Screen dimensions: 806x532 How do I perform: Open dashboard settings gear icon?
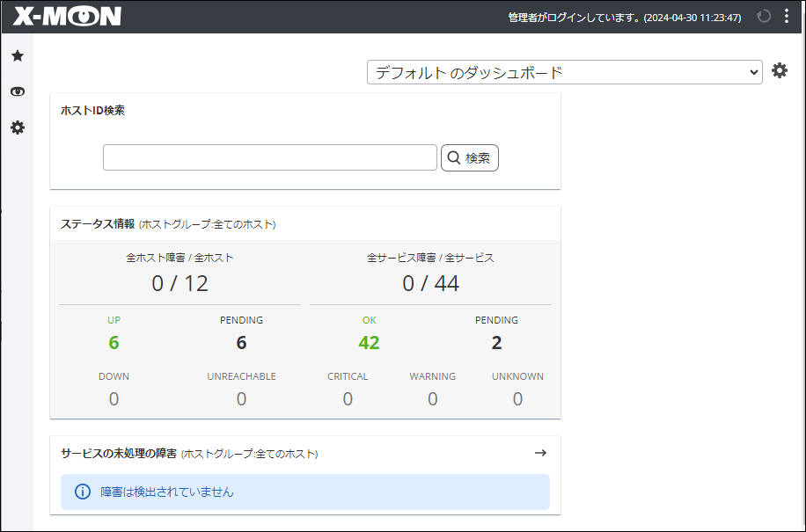(780, 71)
